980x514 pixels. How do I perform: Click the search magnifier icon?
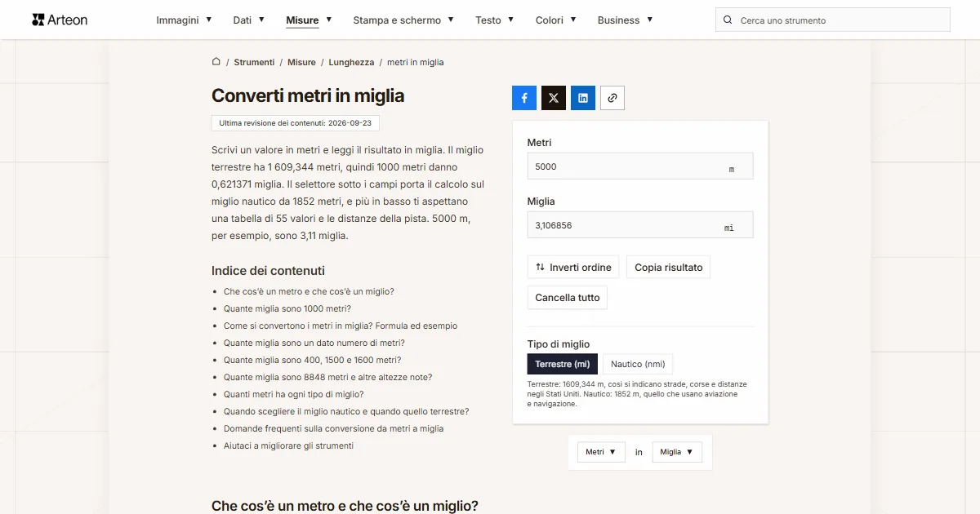click(728, 20)
